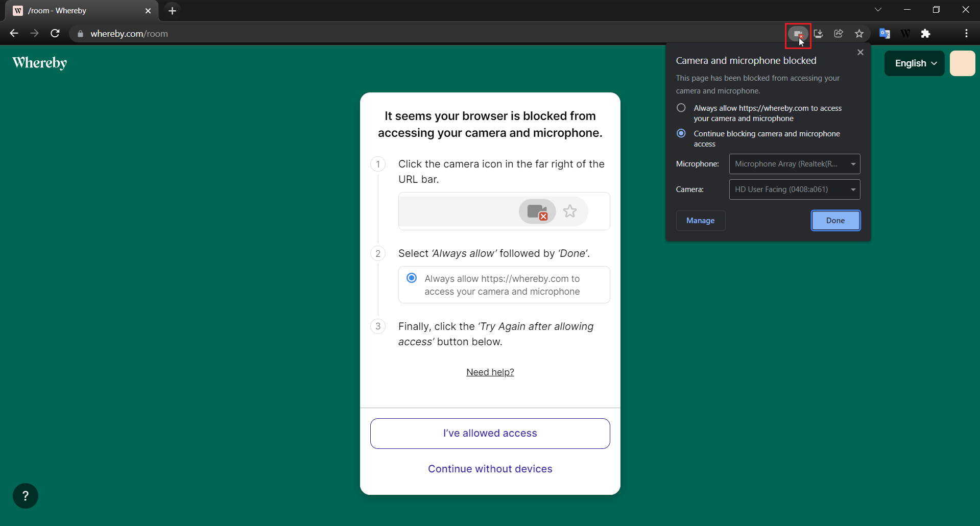The width and height of the screenshot is (980, 526).
Task: Click the share page icon in address bar
Action: pos(839,34)
